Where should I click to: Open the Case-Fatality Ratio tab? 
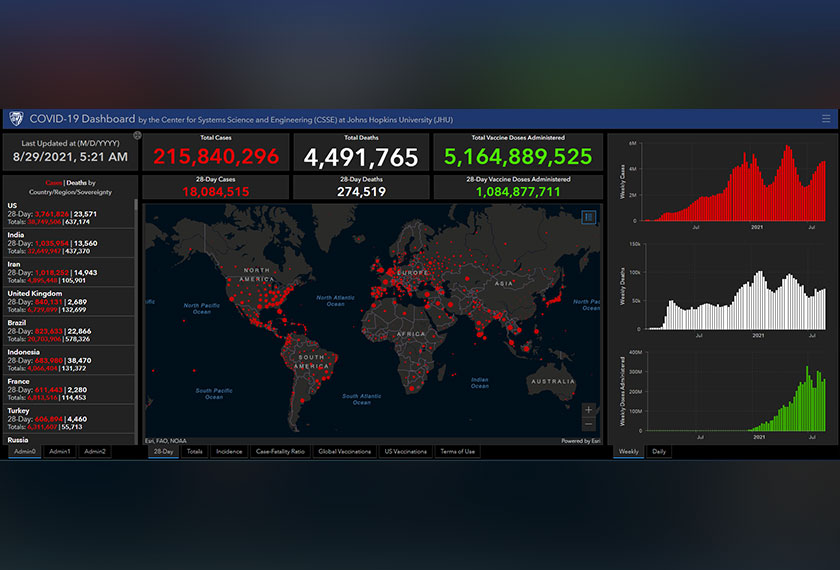pyautogui.click(x=279, y=452)
